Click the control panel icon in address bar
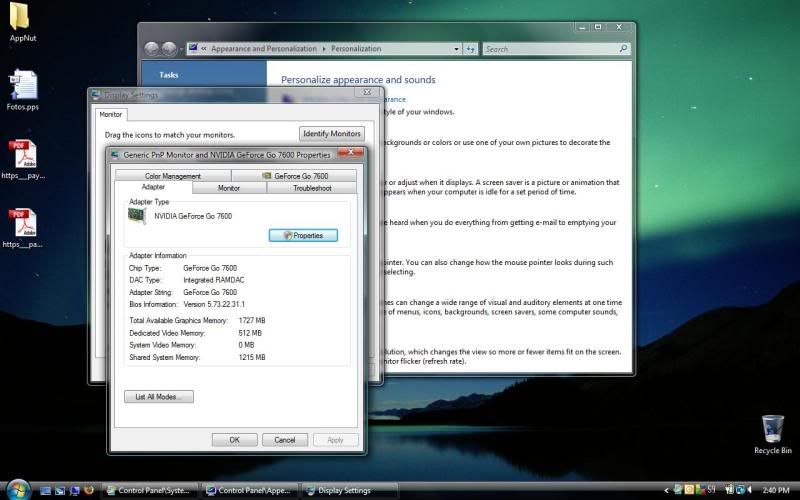 pos(193,48)
